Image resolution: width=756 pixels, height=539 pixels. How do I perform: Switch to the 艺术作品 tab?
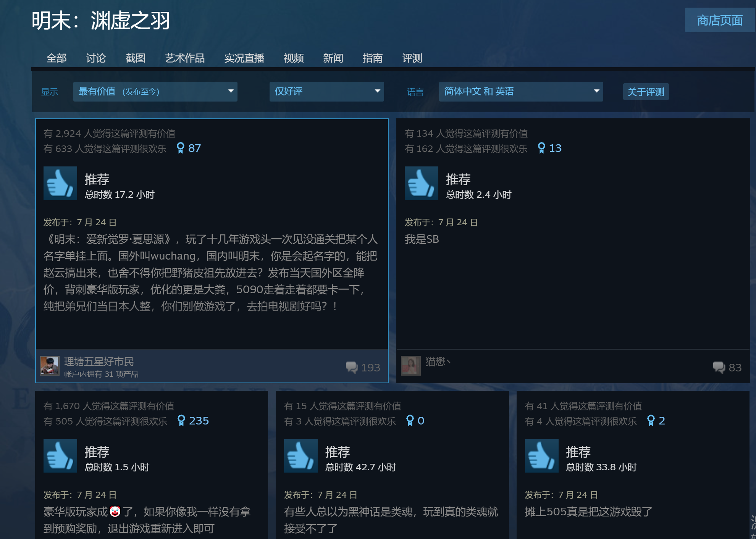coord(185,58)
